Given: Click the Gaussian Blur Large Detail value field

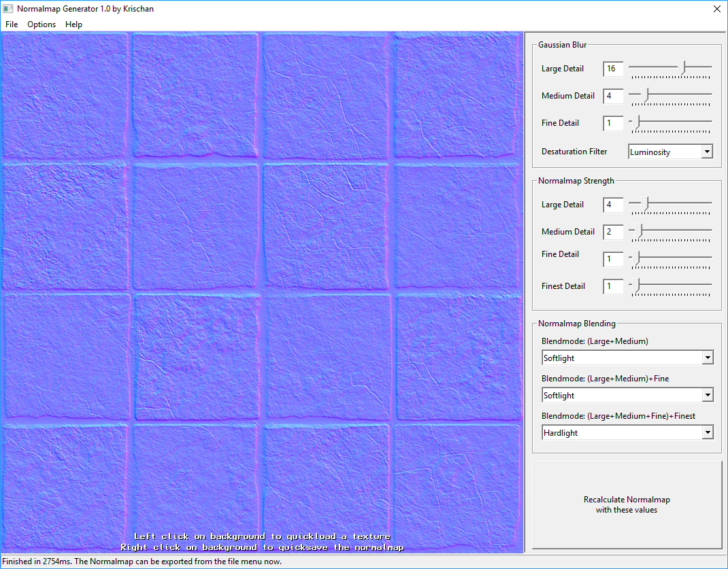Looking at the screenshot, I should pos(612,69).
